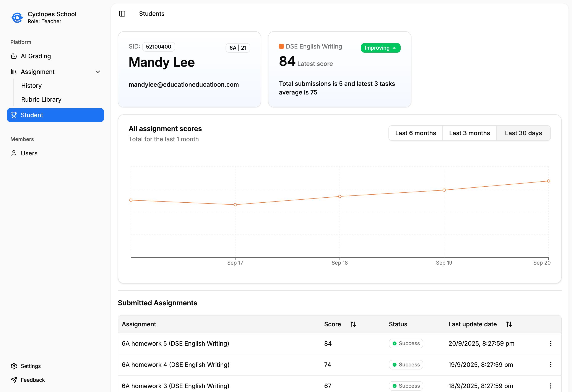Open the Improving trend indicator
This screenshot has width=572, height=392.
380,48
